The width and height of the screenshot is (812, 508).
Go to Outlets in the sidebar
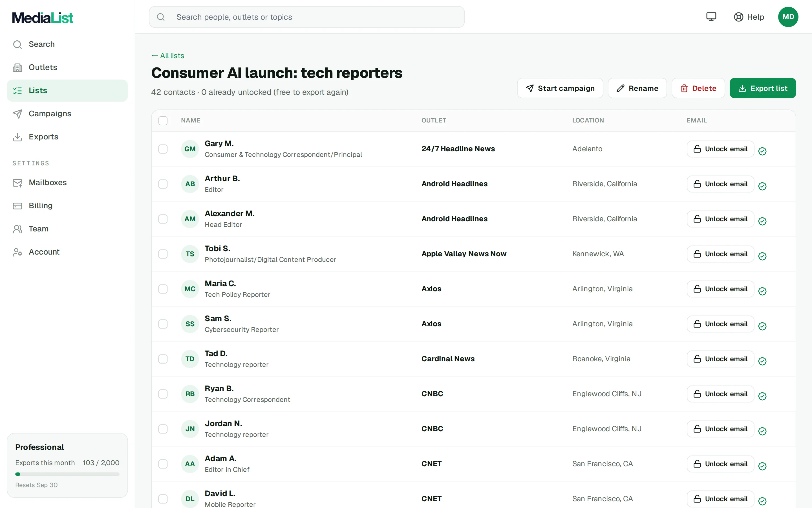click(67, 67)
